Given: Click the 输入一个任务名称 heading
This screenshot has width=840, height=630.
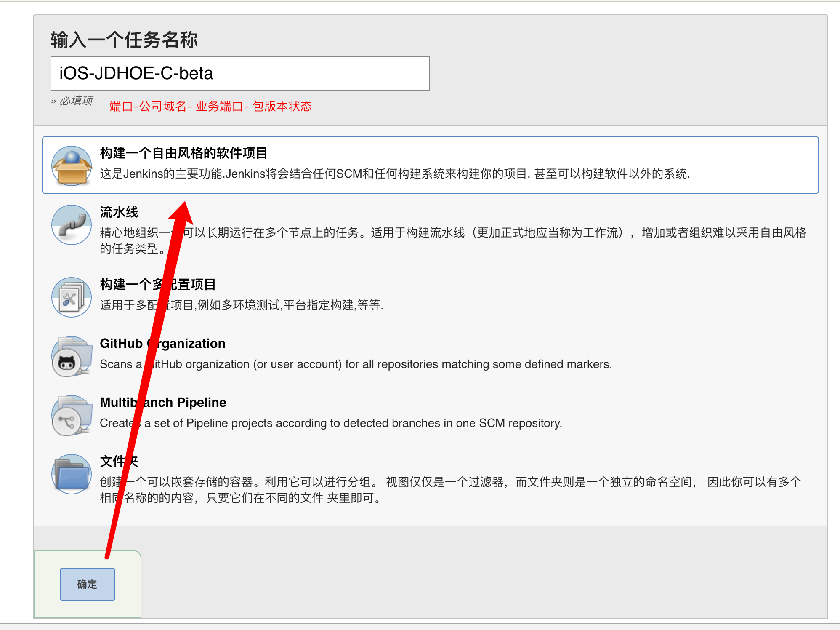Looking at the screenshot, I should 124,40.
